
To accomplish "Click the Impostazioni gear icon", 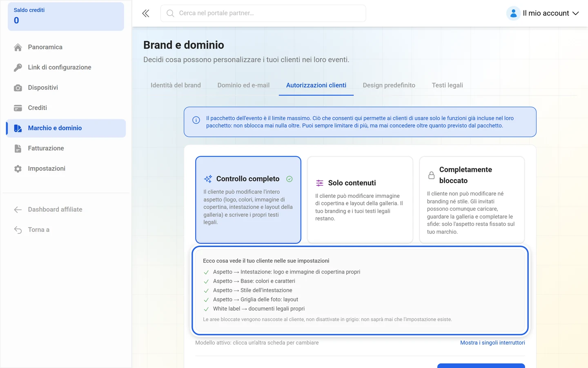I will pyautogui.click(x=18, y=169).
